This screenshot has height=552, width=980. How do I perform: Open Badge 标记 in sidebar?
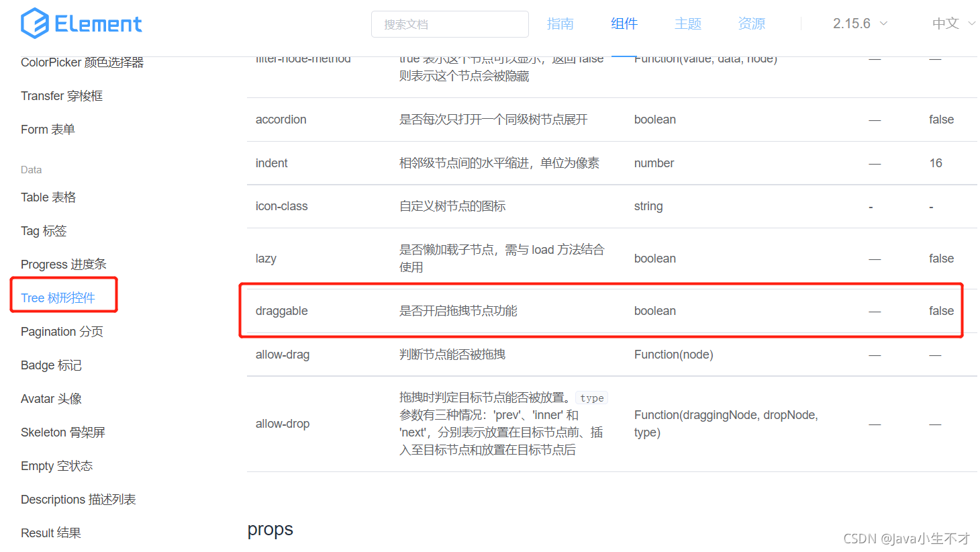tap(51, 365)
